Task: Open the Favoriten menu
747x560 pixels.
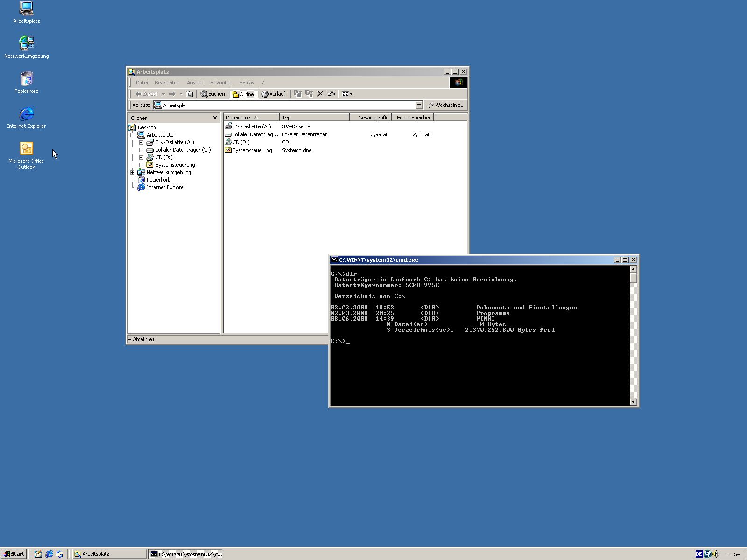Action: pyautogui.click(x=221, y=83)
